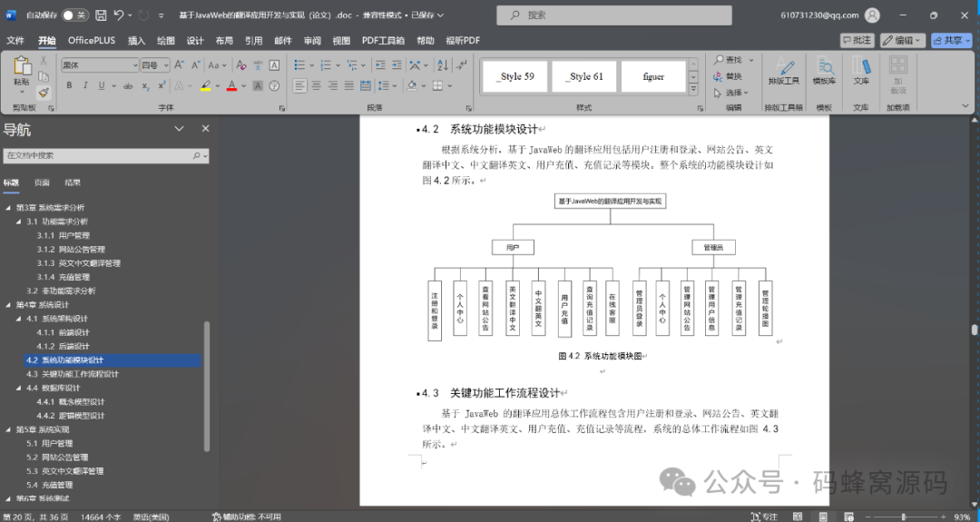Apply figuer style
Screen dimensions: 980x522
coord(653,76)
